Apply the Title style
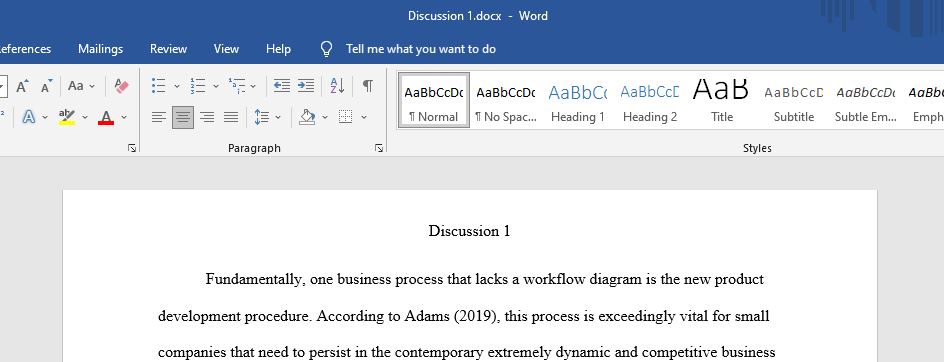Screen dimensions: 944x362 pyautogui.click(x=721, y=100)
